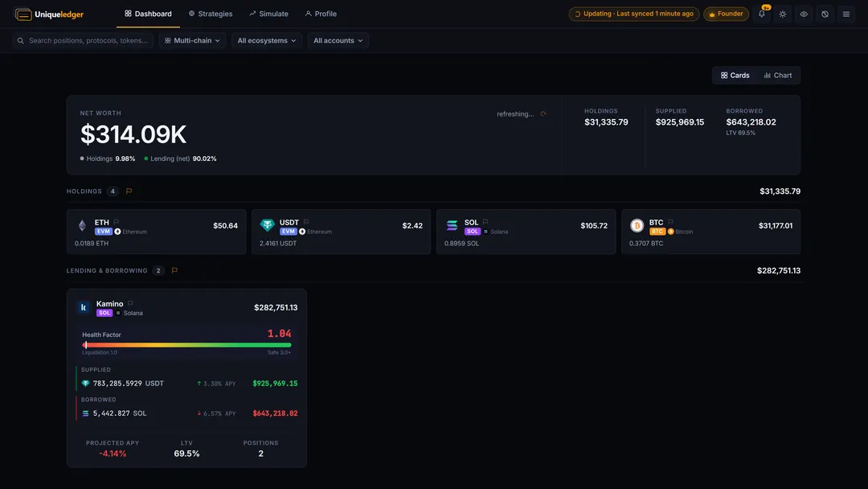Viewport: 868px width, 489px height.
Task: Click Lending (net) 90.02% legend
Action: click(x=180, y=158)
